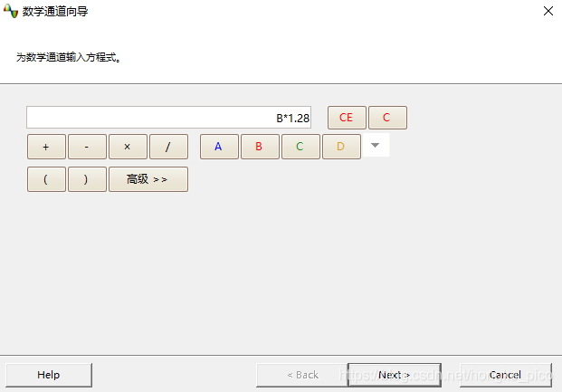
Task: Cancel the math channel wizard
Action: coord(505,375)
